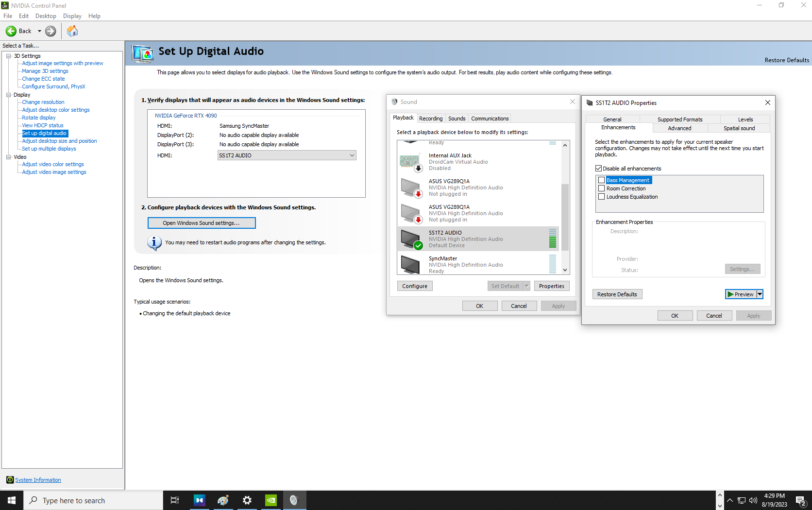Open the Home icon in toolbar
The height and width of the screenshot is (510, 812).
pyautogui.click(x=72, y=31)
